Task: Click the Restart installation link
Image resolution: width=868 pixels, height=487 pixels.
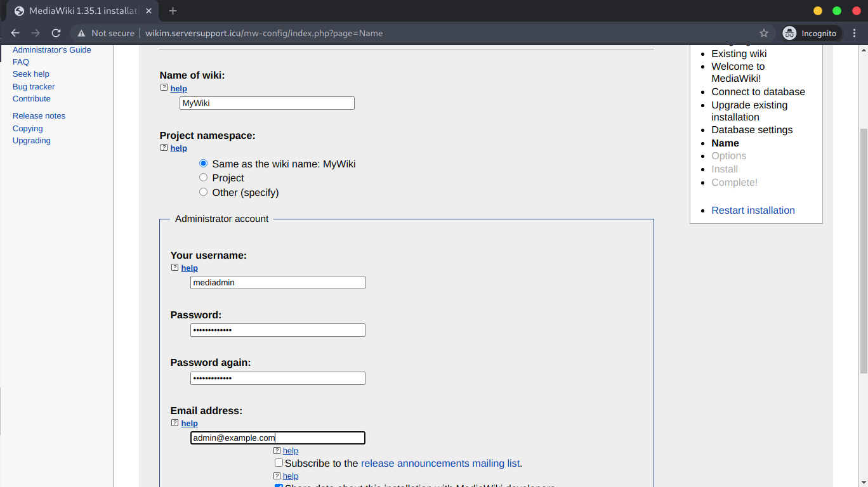Action: pos(753,211)
